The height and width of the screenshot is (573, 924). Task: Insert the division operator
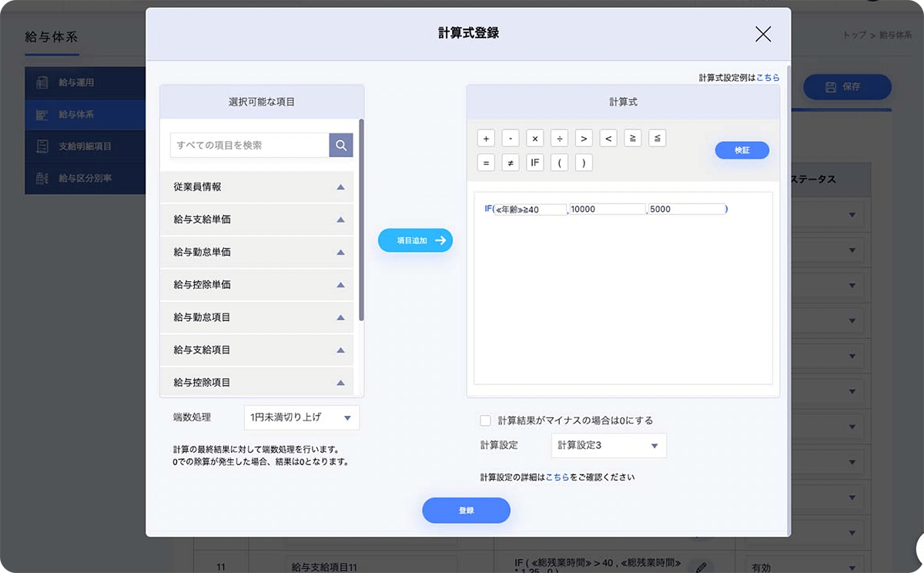pos(560,139)
